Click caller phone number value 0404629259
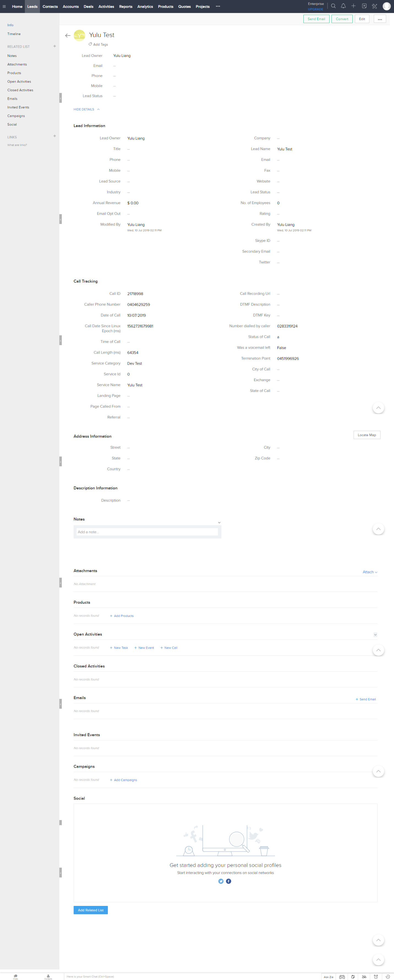394x980 pixels. (138, 304)
